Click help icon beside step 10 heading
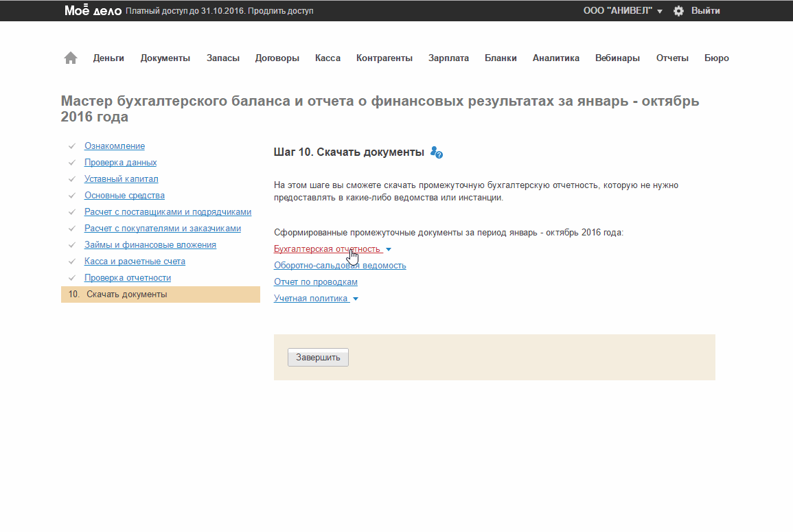The width and height of the screenshot is (793, 532). point(437,152)
